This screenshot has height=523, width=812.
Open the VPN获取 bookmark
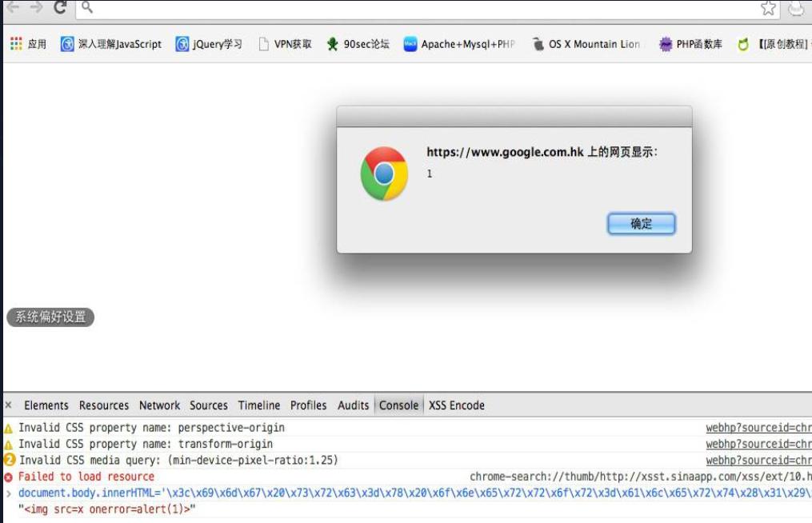(x=286, y=44)
